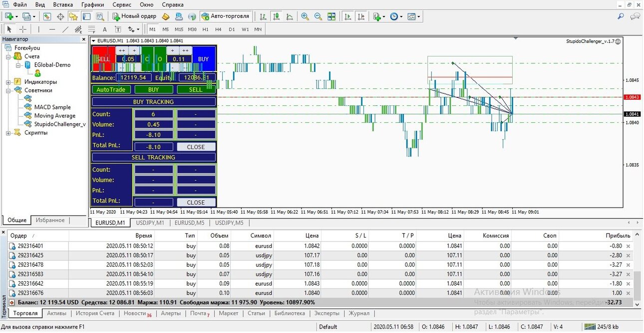Click the red SELL panel button
Viewport: 644px width, 333px height.
click(103, 59)
